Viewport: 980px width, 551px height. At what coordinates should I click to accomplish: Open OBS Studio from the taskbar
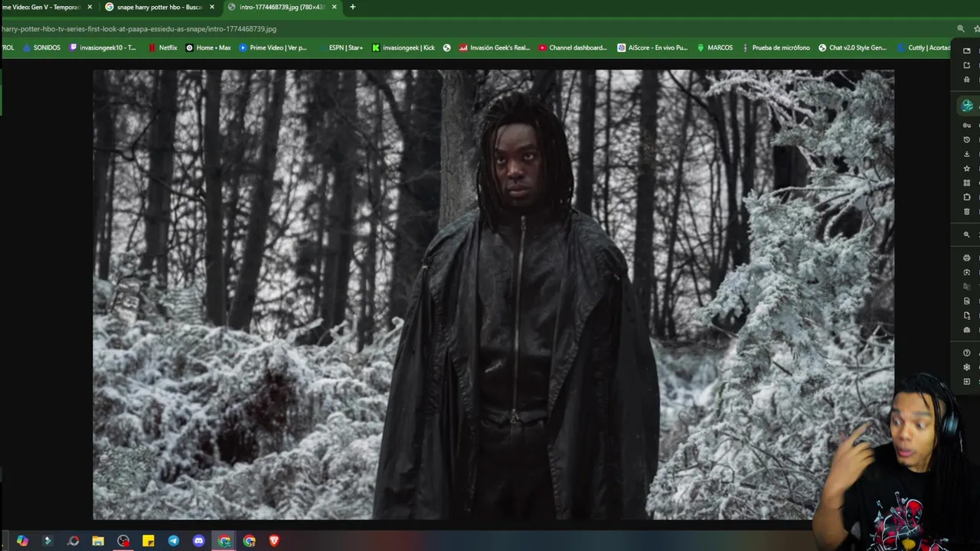tap(123, 541)
